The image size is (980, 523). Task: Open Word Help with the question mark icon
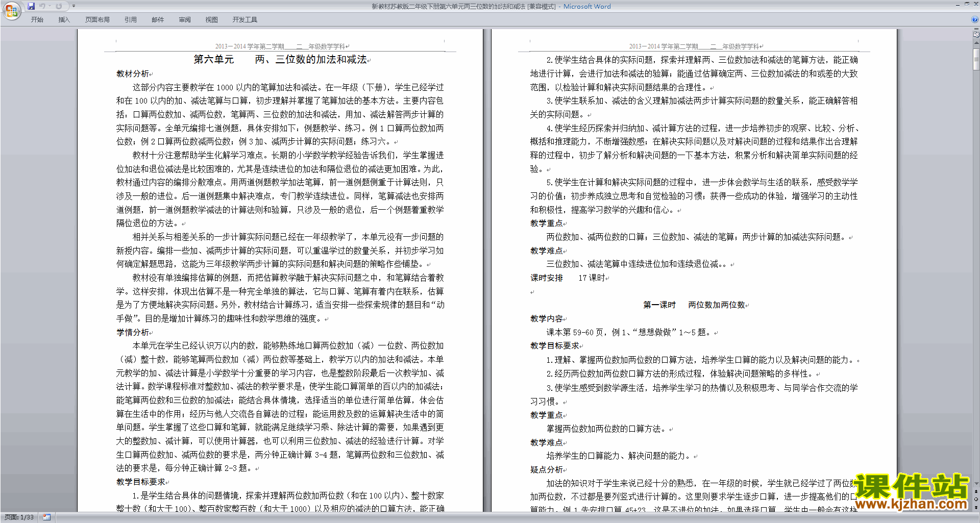click(x=975, y=20)
